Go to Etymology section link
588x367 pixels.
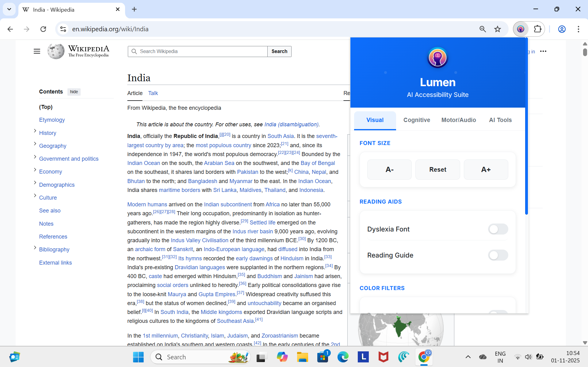click(x=52, y=120)
